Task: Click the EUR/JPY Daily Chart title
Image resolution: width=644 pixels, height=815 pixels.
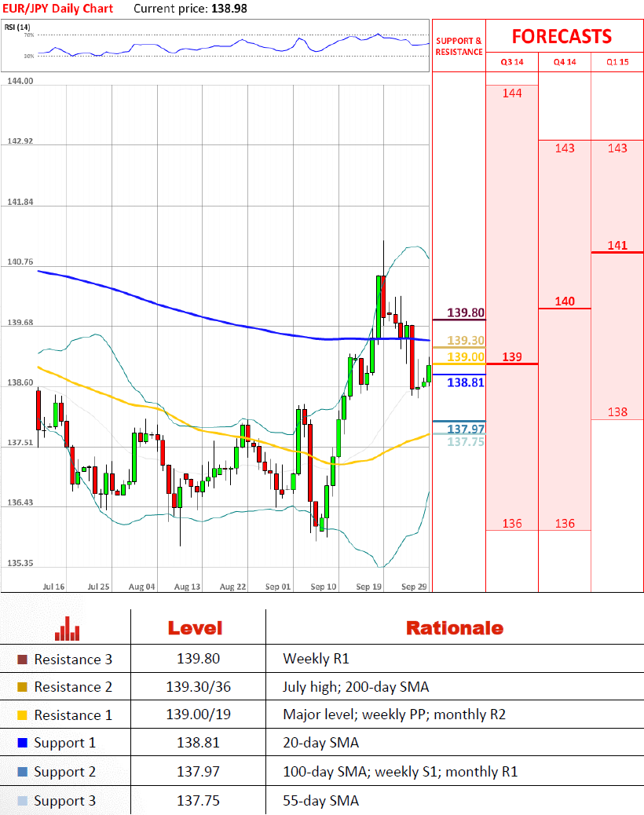Action: pos(57,9)
